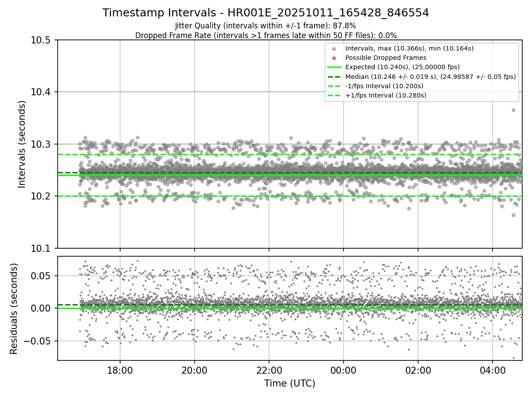Click the 04:00 time tick label
The width and height of the screenshot is (532, 399).
click(492, 370)
